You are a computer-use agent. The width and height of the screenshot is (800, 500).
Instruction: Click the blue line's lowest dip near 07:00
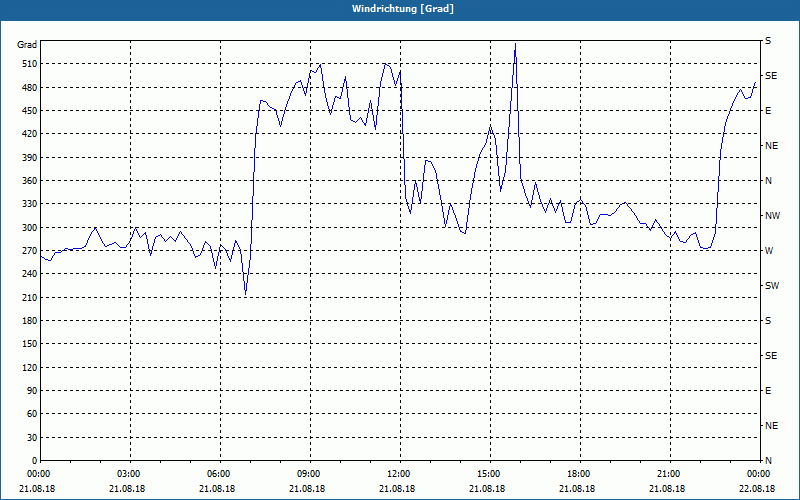245,294
